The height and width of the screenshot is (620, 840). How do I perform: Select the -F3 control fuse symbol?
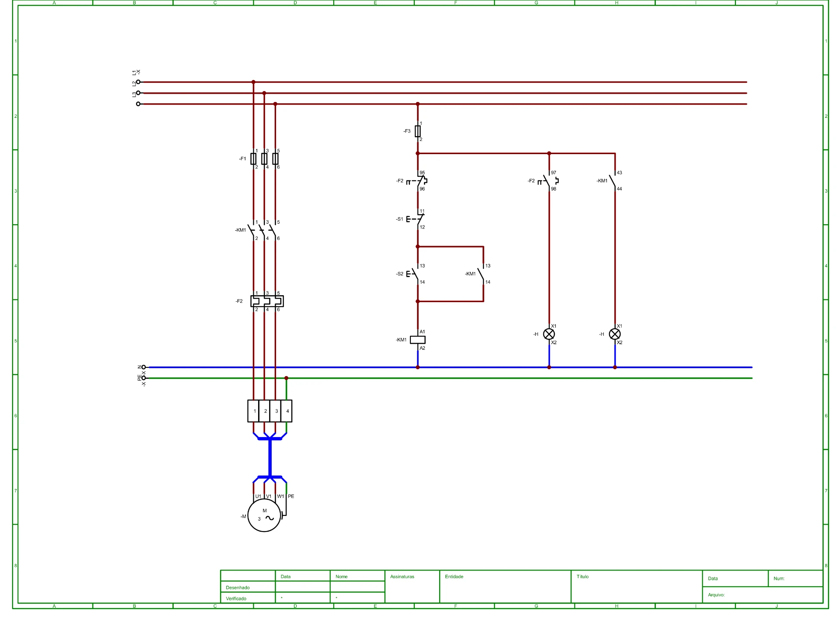418,131
